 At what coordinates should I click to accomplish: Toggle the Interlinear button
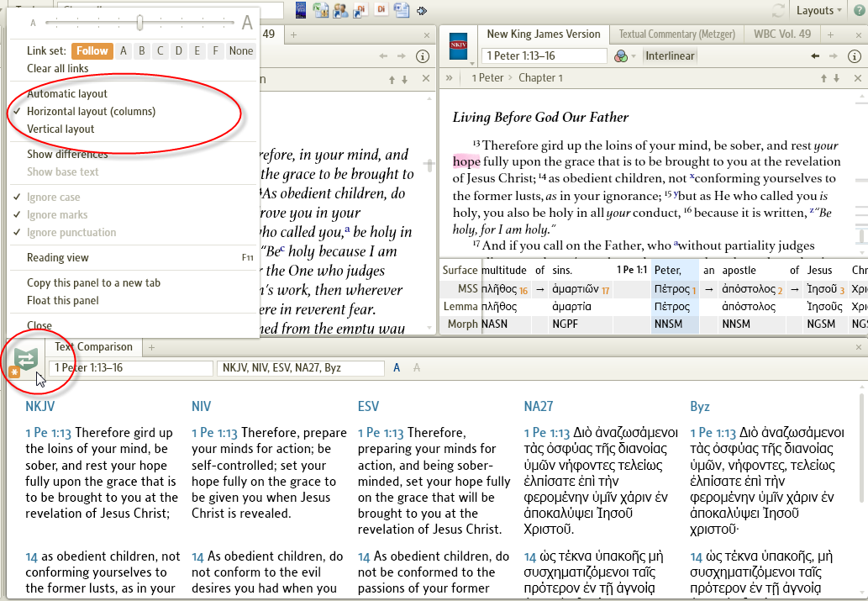tap(670, 56)
